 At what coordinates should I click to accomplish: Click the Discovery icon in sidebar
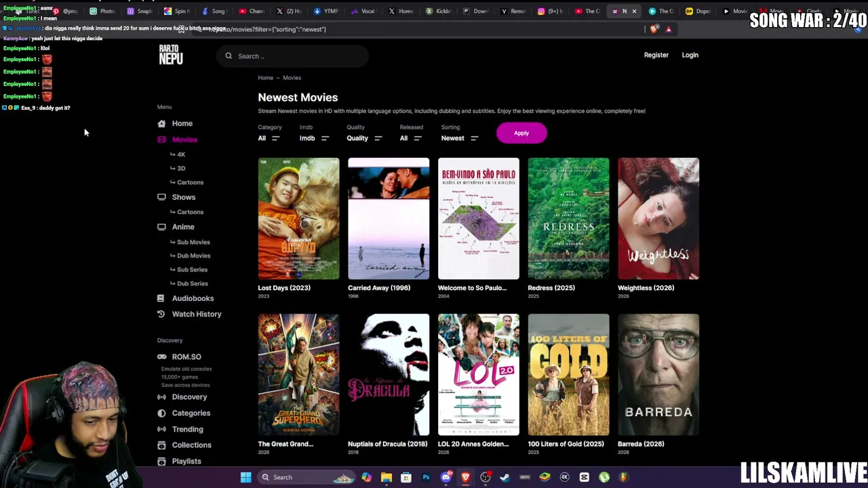(161, 397)
